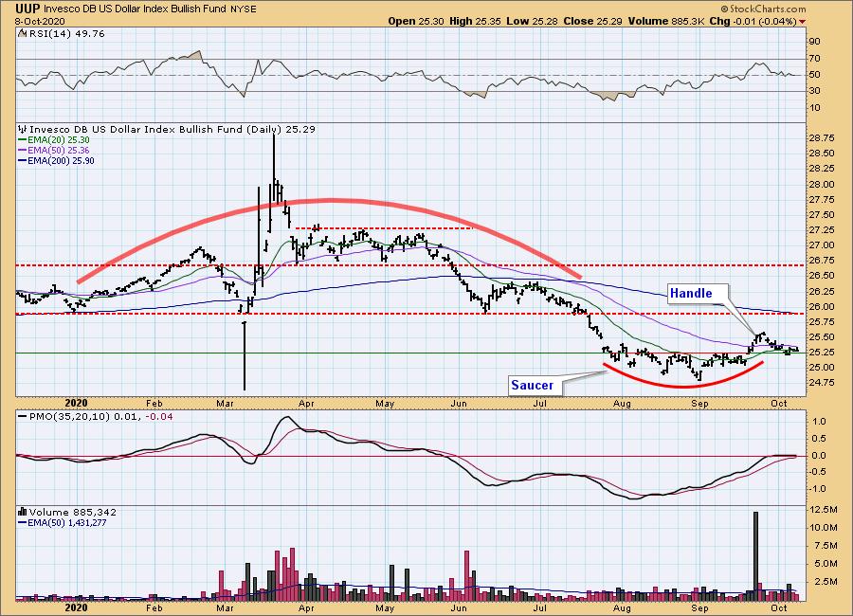Select the UUP ticker symbol in the header
853x616 pixels.
click(27, 9)
